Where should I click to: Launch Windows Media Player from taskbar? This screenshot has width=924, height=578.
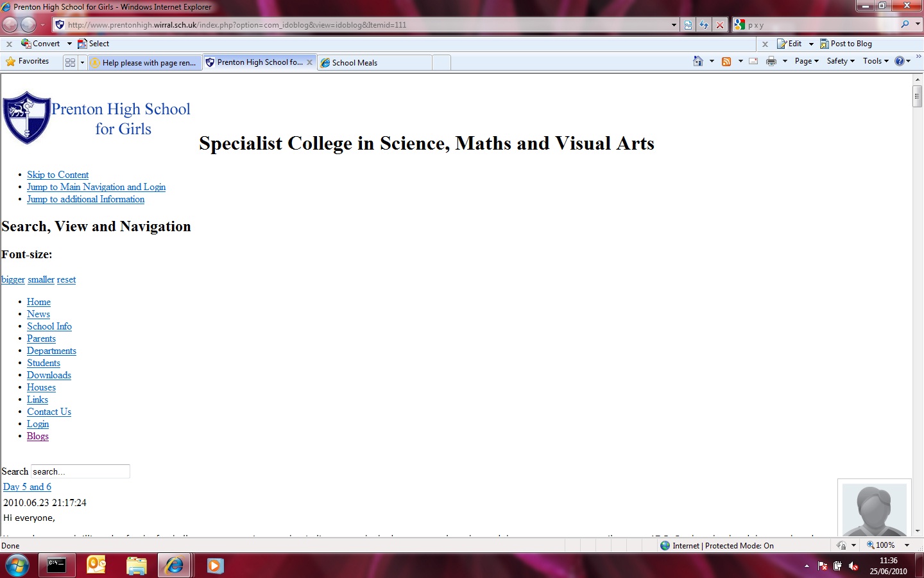(215, 566)
